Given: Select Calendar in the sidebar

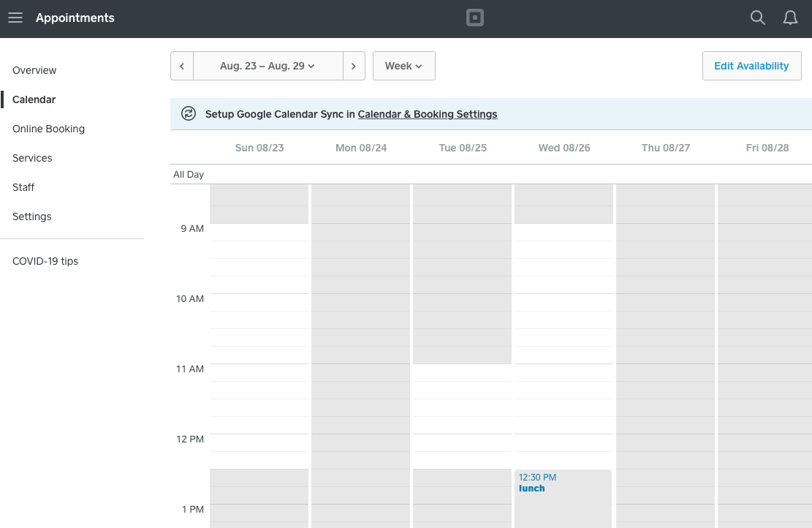Looking at the screenshot, I should 35,99.
